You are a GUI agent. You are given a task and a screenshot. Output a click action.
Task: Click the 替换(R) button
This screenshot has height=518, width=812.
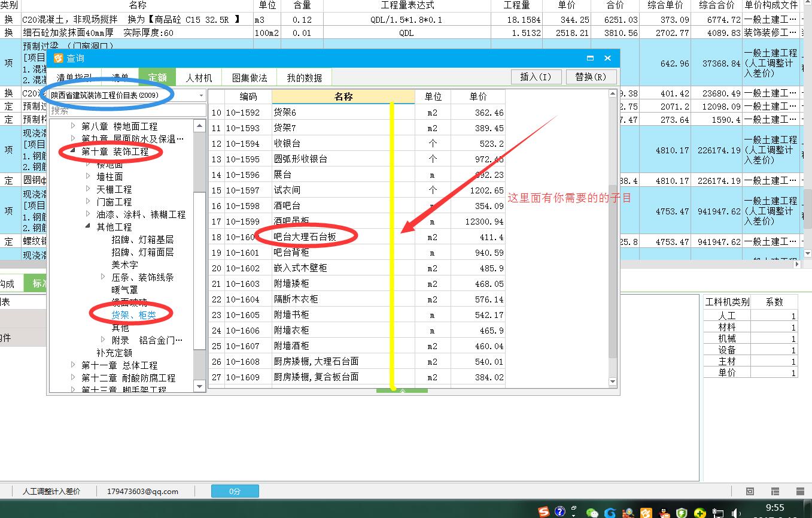(591, 77)
